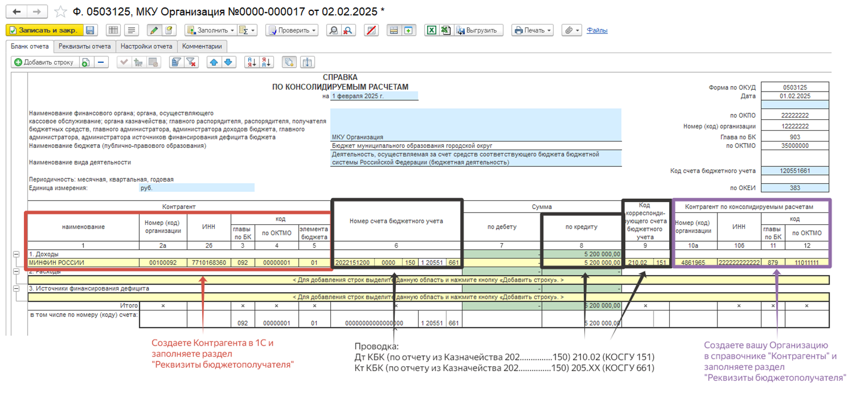Image resolution: width=868 pixels, height=395 pixels.
Task: Click the green Excel export icon
Action: (432, 30)
